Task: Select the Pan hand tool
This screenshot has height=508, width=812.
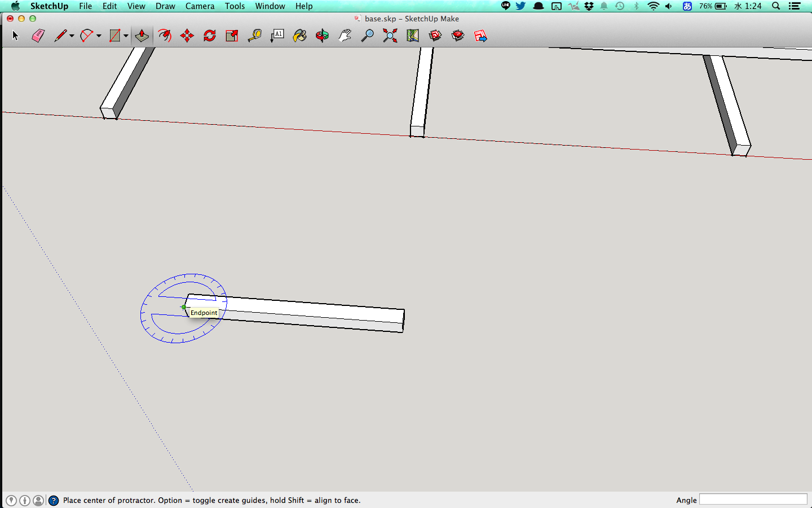Action: tap(345, 36)
